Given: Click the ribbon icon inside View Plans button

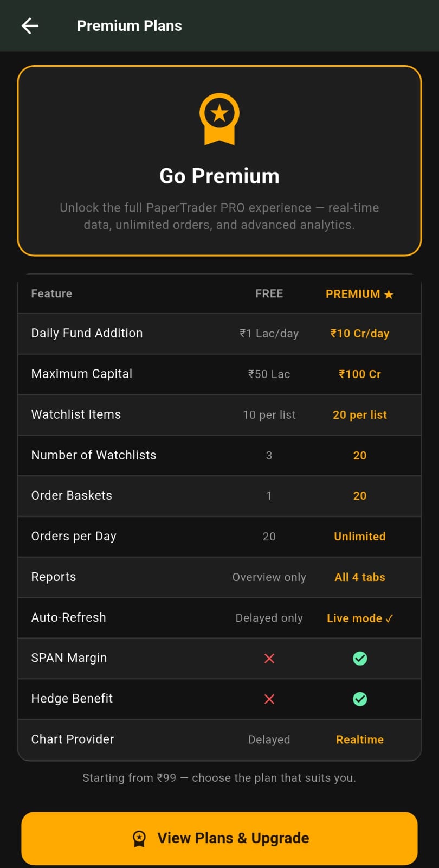Looking at the screenshot, I should (139, 838).
